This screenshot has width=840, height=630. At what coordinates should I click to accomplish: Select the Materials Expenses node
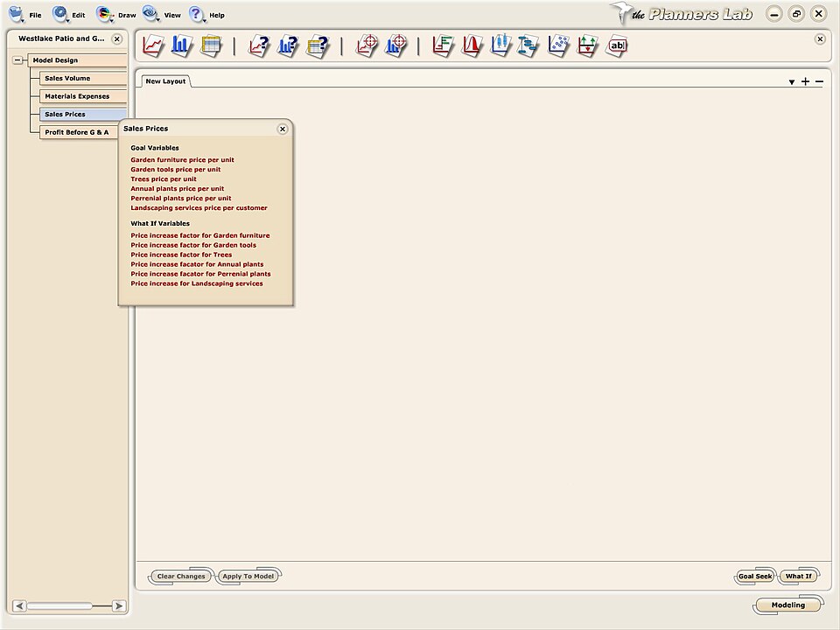[x=83, y=96]
